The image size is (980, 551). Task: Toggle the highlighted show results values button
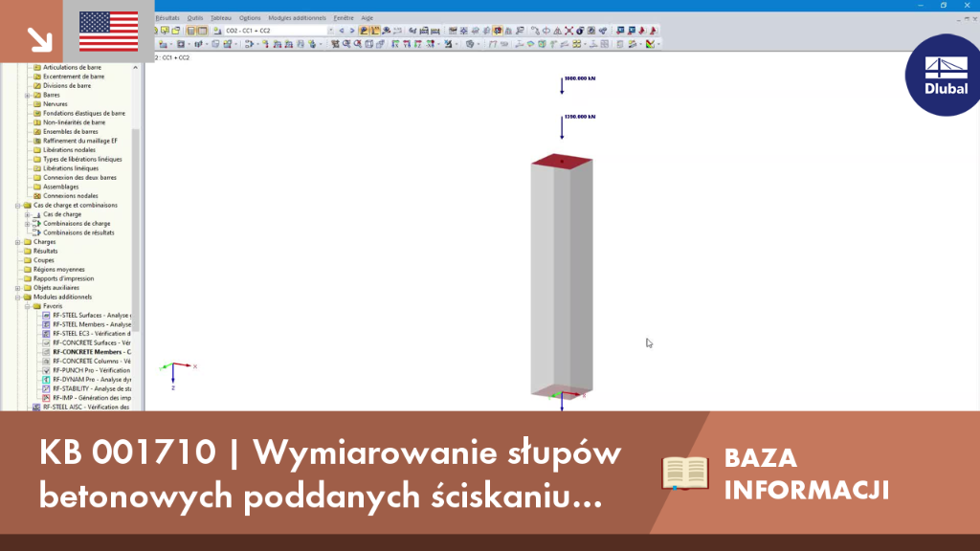(375, 31)
